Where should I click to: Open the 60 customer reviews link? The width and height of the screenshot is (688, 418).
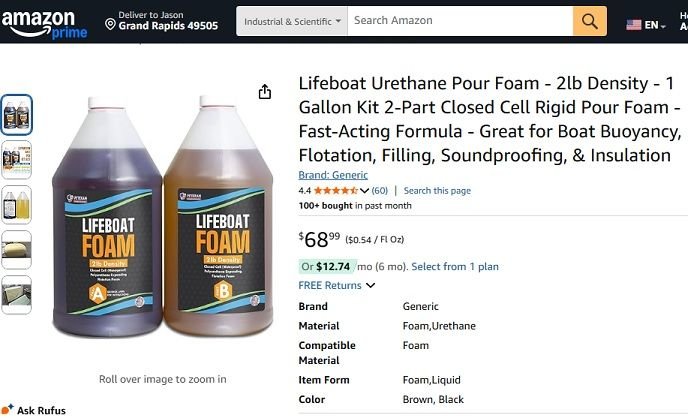(380, 190)
